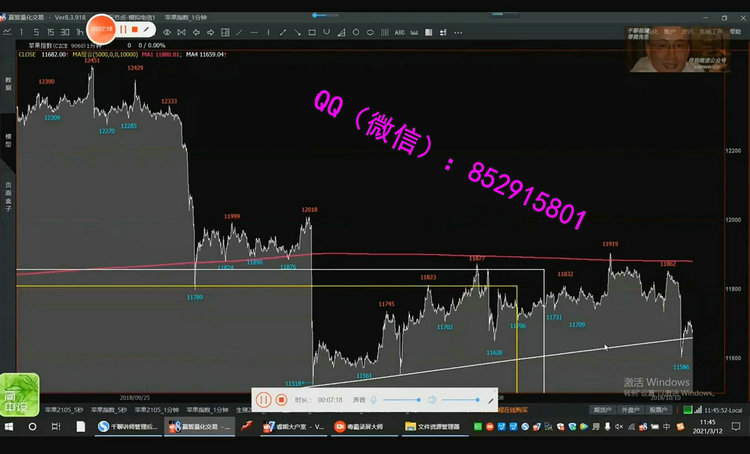Image resolution: width=750 pixels, height=454 pixels.
Task: Click the pencil annotate icon on recorder widget
Action: click(147, 30)
